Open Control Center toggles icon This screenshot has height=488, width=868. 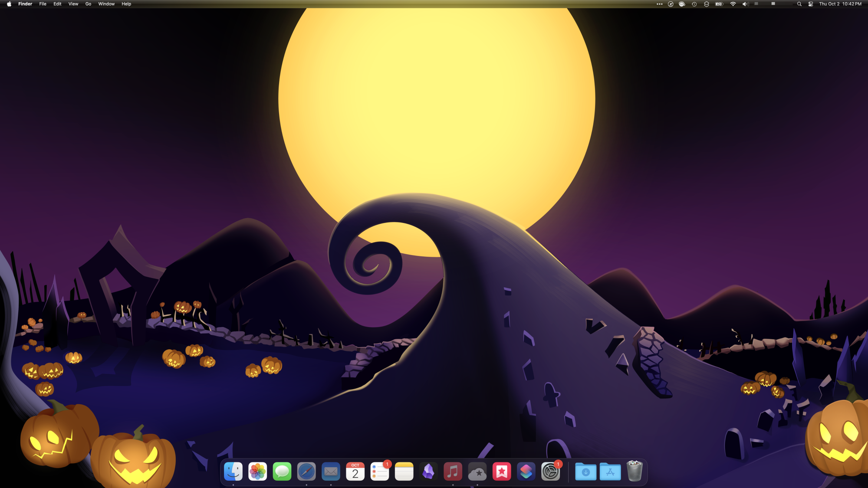[811, 4]
